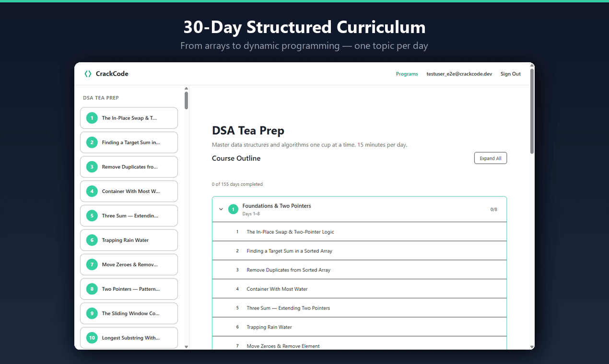Viewport: 609px width, 364px height.
Task: Open sidebar day 10 Longest Substring card
Action: pyautogui.click(x=129, y=338)
